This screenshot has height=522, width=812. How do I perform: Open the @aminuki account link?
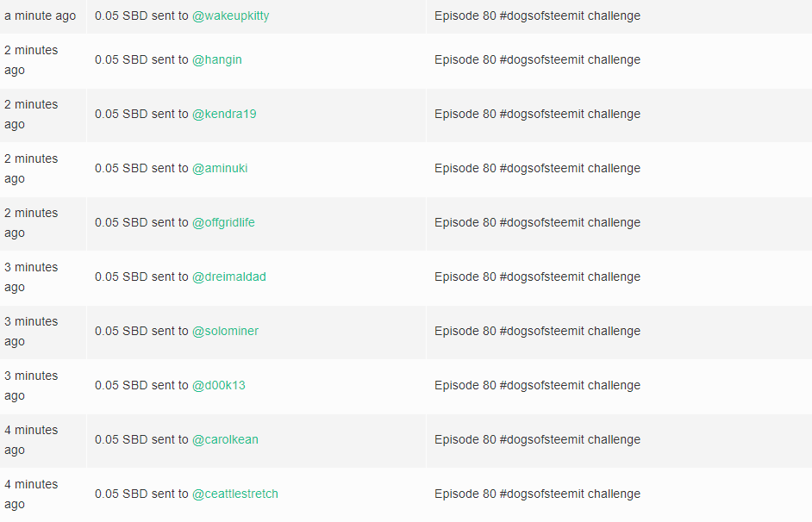(x=220, y=168)
